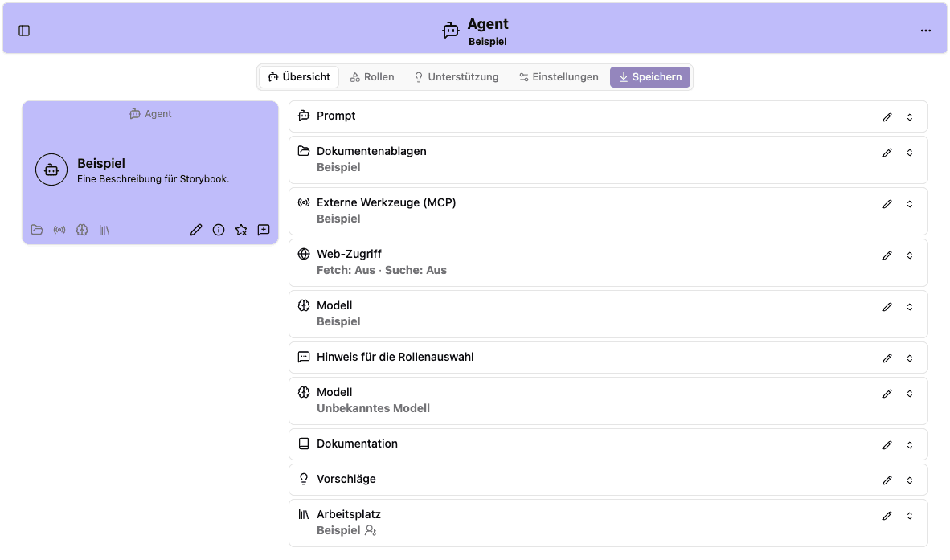Click the Vorschläge title text
This screenshot has height=560, width=950.
click(x=346, y=479)
